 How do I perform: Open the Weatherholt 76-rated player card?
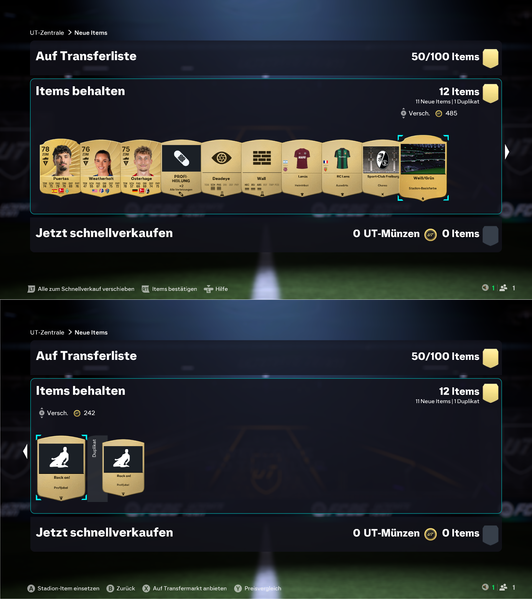click(x=100, y=168)
